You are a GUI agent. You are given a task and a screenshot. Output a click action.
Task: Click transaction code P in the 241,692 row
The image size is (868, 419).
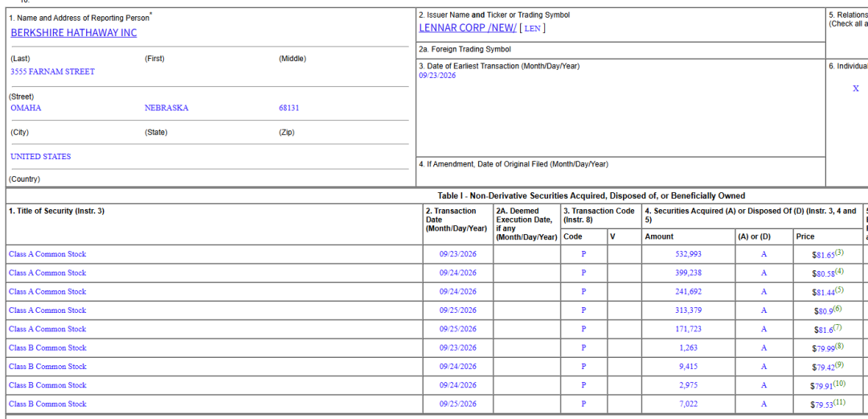[x=583, y=291]
